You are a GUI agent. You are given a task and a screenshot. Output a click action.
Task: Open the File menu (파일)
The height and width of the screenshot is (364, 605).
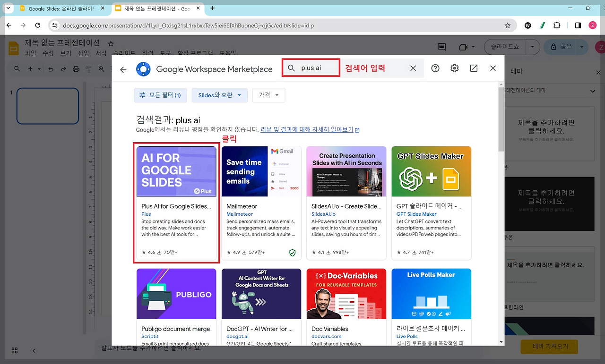(30, 53)
